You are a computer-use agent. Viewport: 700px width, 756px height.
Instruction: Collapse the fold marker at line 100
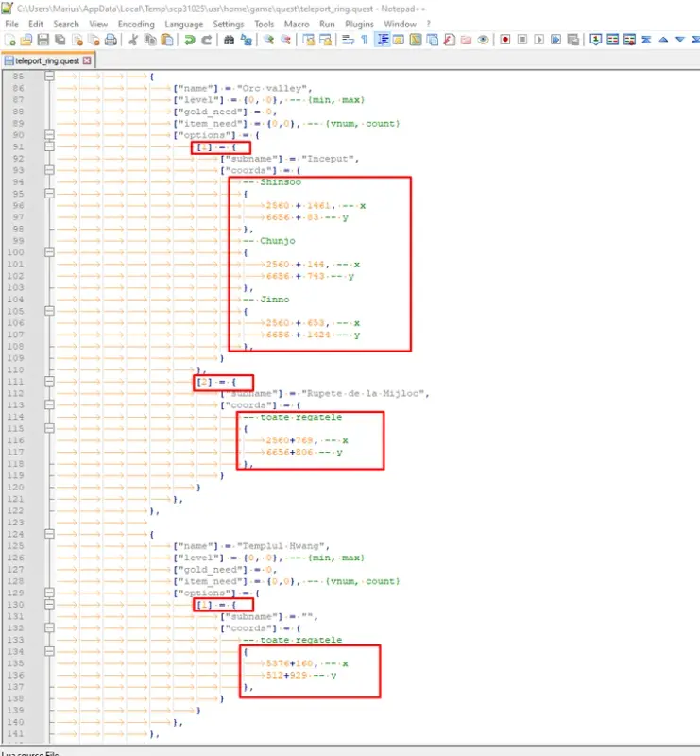pos(49,252)
